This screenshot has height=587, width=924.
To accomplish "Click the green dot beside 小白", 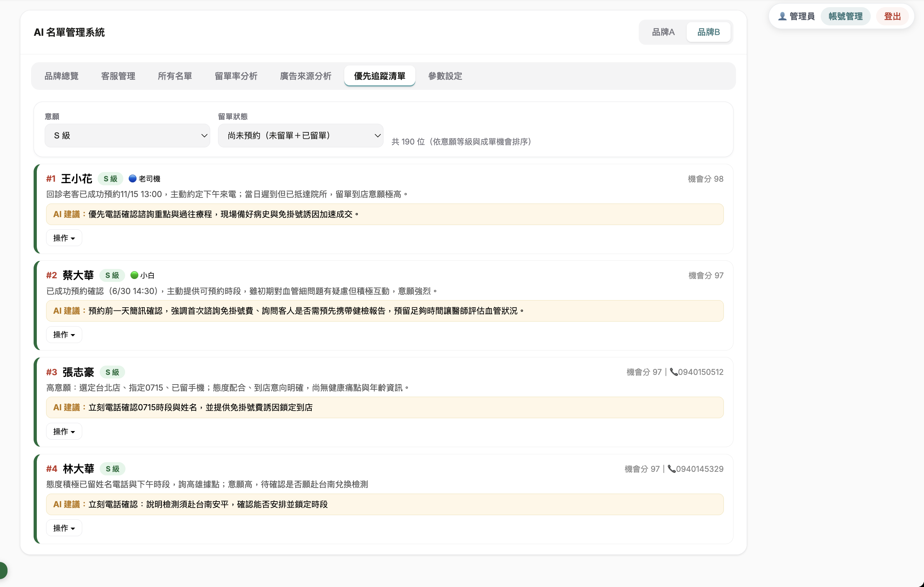I will [x=134, y=275].
